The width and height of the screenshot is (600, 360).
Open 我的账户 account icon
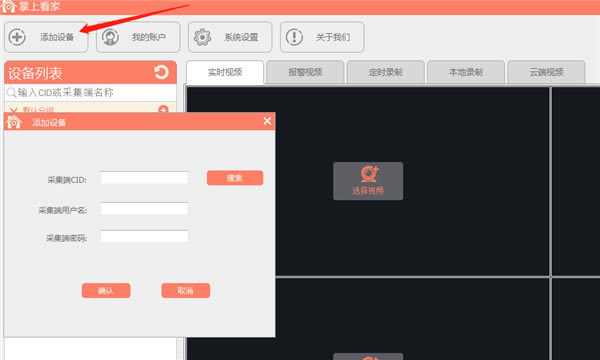click(x=110, y=37)
